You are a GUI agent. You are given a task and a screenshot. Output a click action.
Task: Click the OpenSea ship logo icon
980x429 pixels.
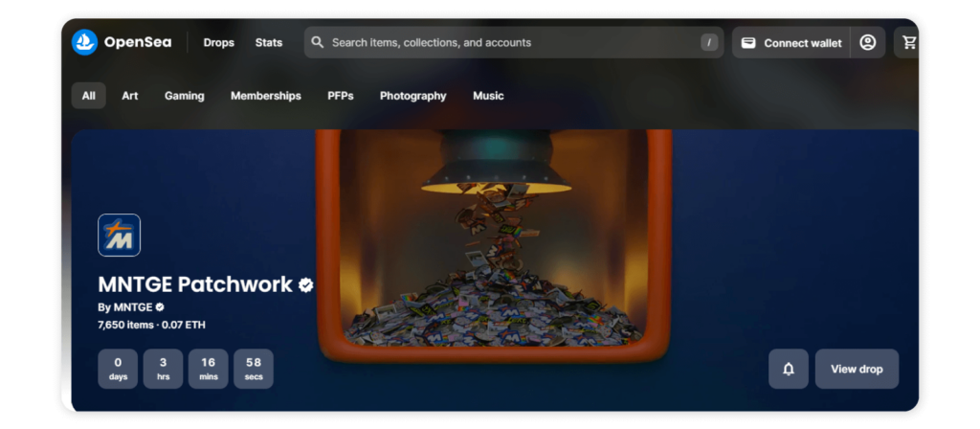pos(84,42)
